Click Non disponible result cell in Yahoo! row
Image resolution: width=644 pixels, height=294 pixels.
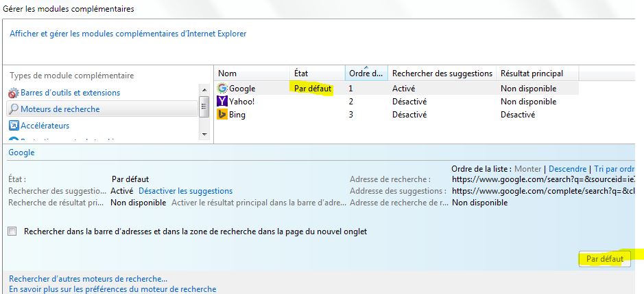[x=529, y=102]
